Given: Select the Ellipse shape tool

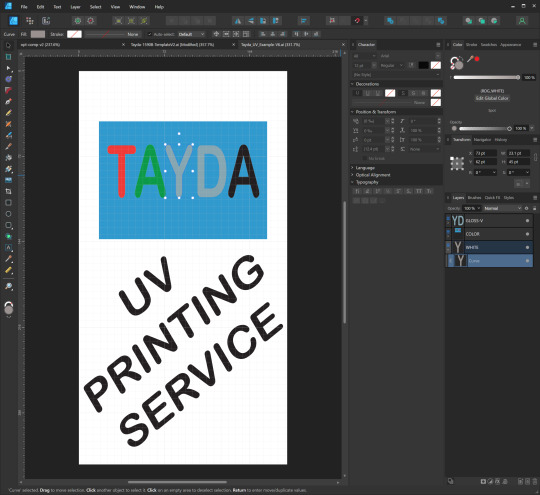Looking at the screenshot, I should pyautogui.click(x=9, y=214).
